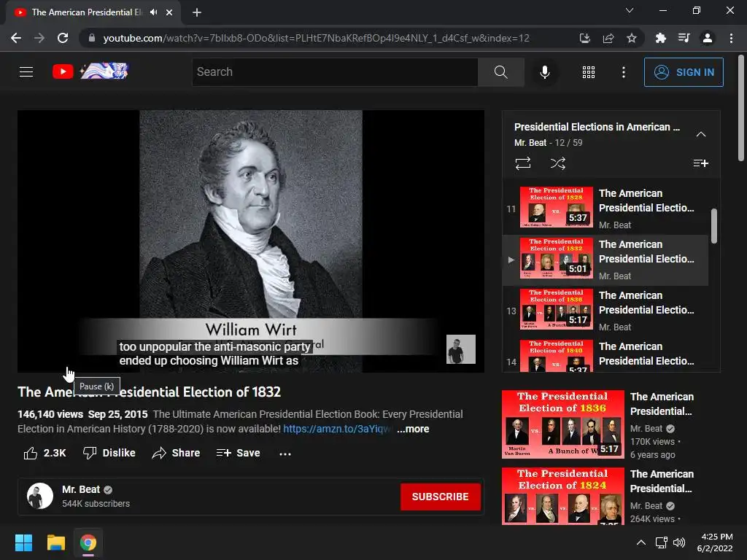Go back in the browser
Viewport: 747px width, 560px height.
point(16,38)
